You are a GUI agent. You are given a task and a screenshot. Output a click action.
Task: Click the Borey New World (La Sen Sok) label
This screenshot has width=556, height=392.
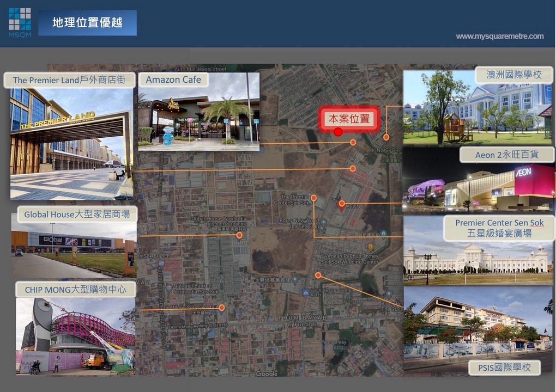tap(299, 223)
